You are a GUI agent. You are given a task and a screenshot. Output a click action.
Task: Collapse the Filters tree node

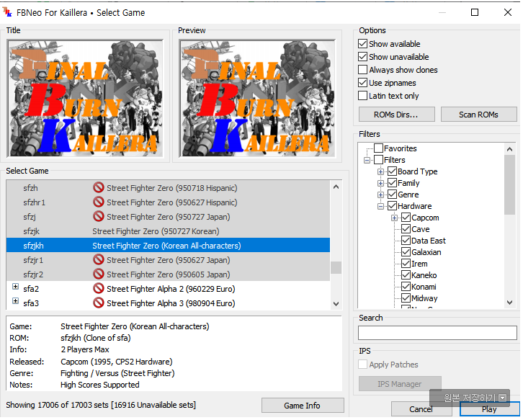[x=367, y=160]
